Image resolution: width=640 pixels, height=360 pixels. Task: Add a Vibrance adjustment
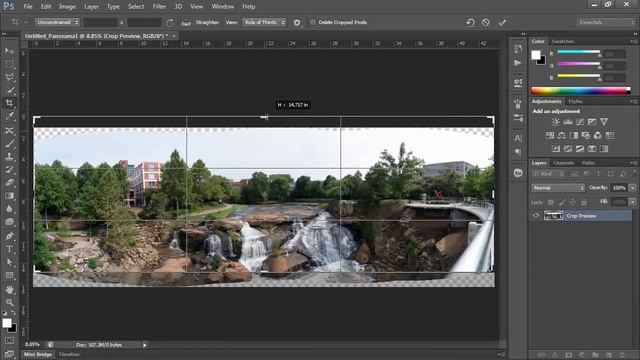tap(604, 122)
